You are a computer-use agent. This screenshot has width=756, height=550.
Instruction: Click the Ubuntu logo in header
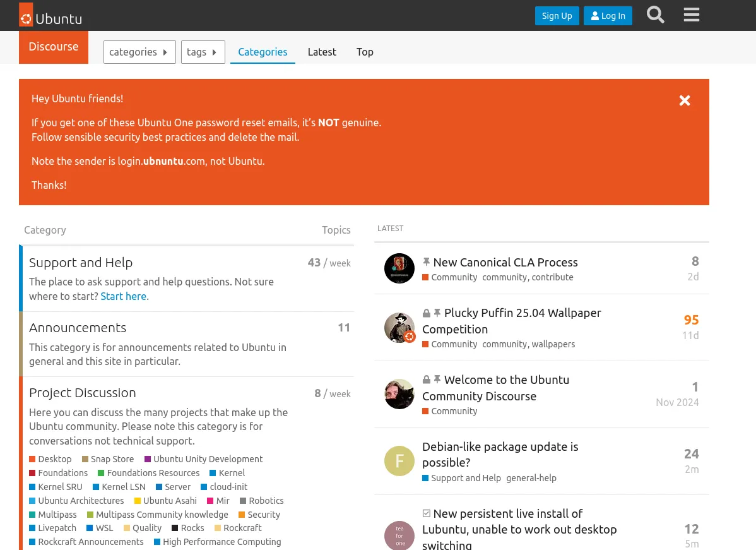(x=50, y=16)
